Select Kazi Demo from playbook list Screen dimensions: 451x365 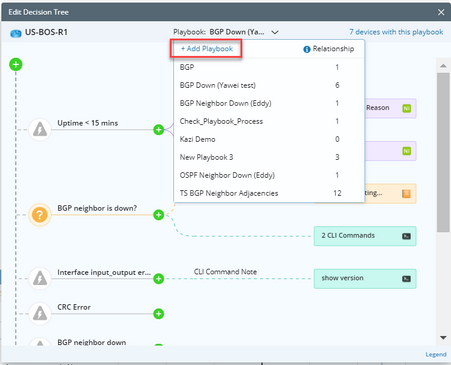[x=269, y=139]
